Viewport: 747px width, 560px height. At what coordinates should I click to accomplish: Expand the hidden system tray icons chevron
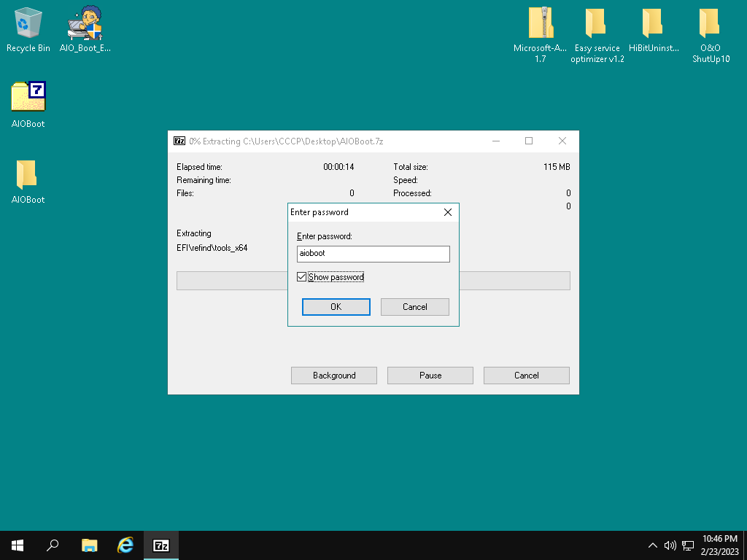pos(653,545)
